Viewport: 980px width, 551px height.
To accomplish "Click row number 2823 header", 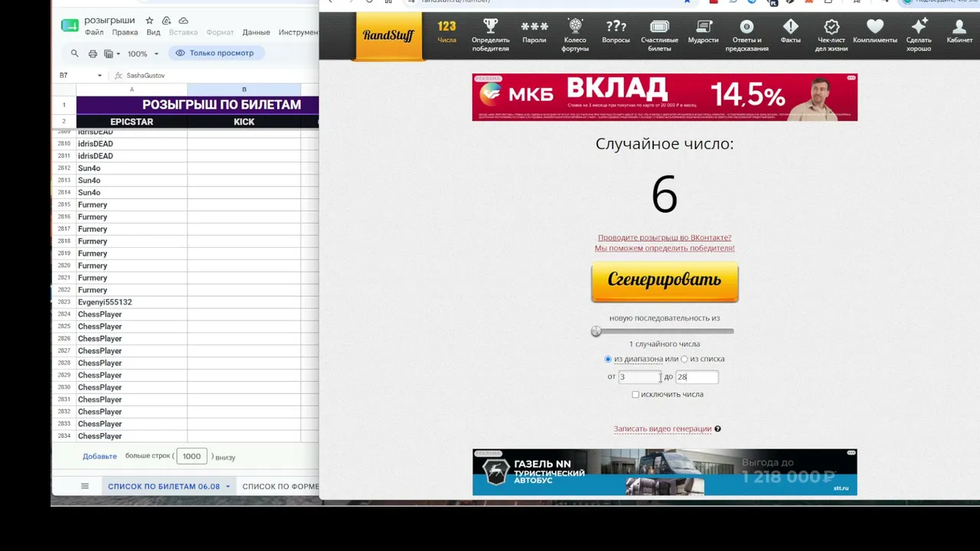I will tap(64, 302).
